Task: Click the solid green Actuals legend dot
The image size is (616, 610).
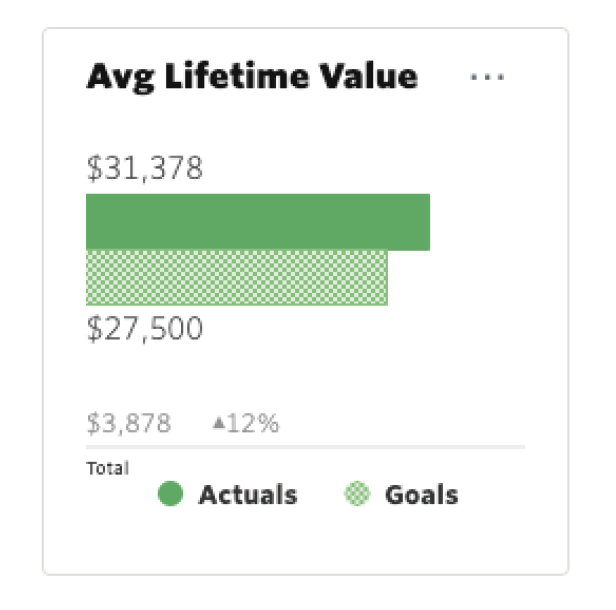Action: [x=171, y=494]
